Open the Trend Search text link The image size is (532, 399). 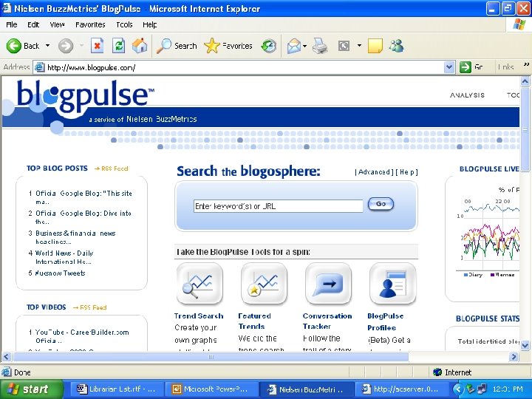click(x=199, y=316)
